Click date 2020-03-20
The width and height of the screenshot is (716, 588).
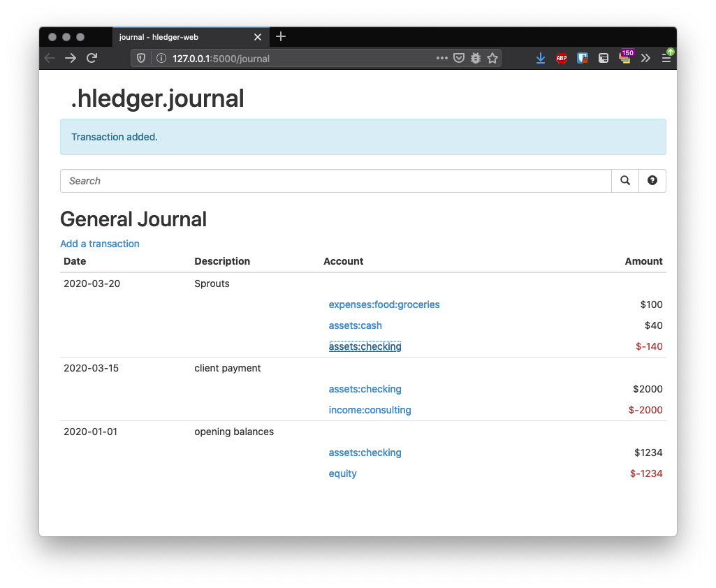92,284
